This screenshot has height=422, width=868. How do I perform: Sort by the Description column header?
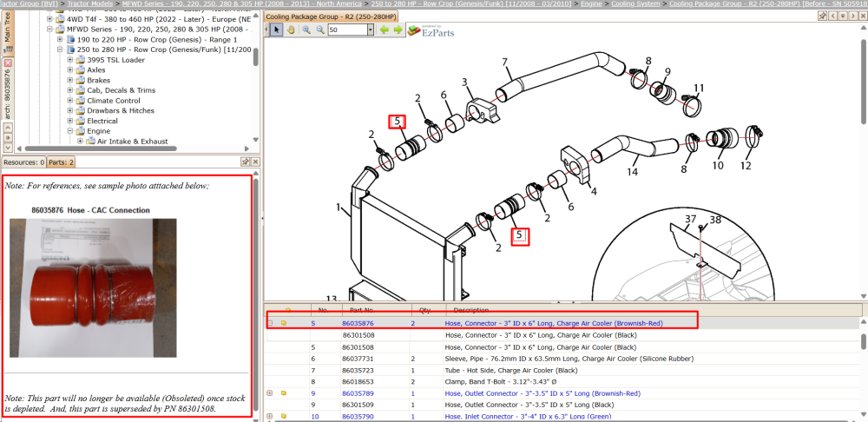[652, 310]
